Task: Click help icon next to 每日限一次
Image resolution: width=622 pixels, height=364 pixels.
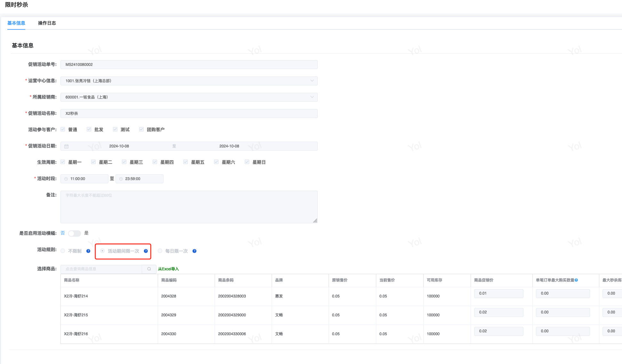Action: coord(195,251)
